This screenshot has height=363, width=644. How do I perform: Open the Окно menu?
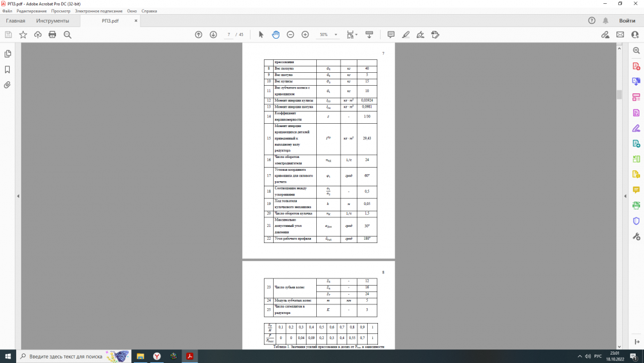point(132,11)
